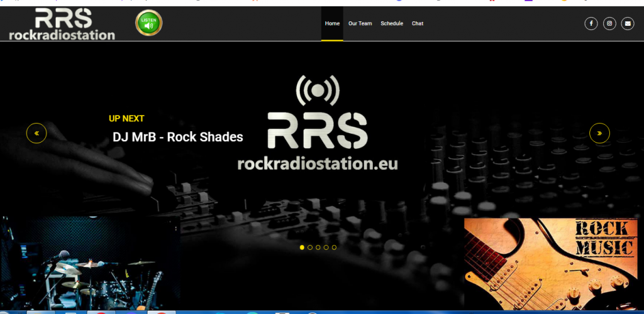Image resolution: width=644 pixels, height=314 pixels.
Task: Advance to next slide with right arrow
Action: click(599, 133)
